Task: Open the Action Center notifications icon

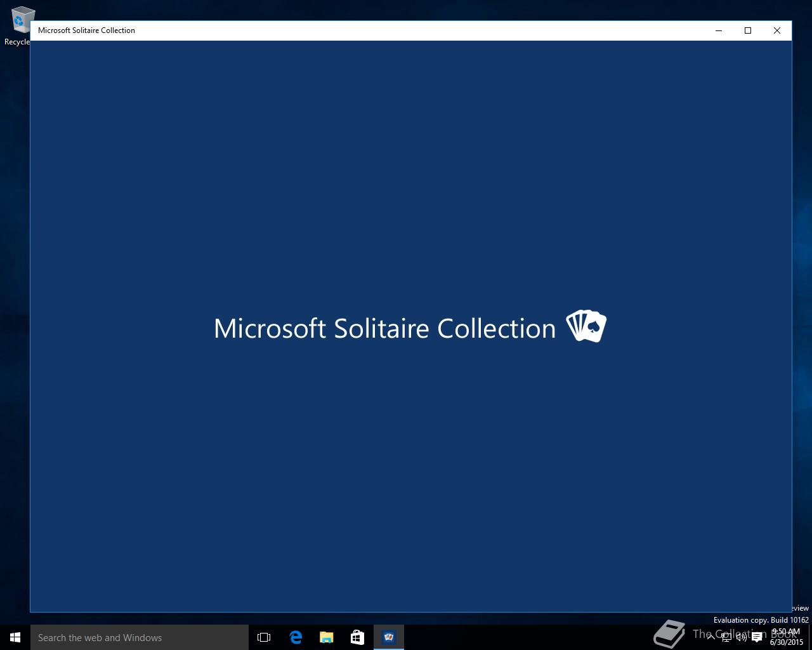Action: [757, 637]
